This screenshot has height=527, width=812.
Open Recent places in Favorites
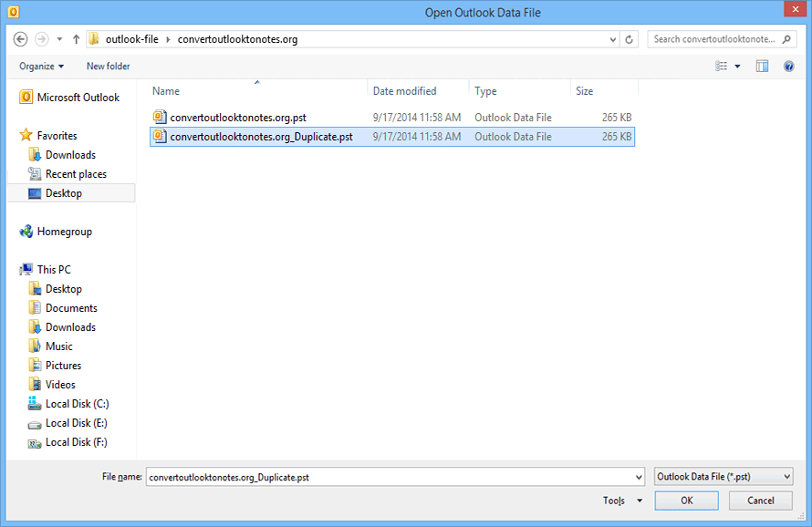point(68,174)
